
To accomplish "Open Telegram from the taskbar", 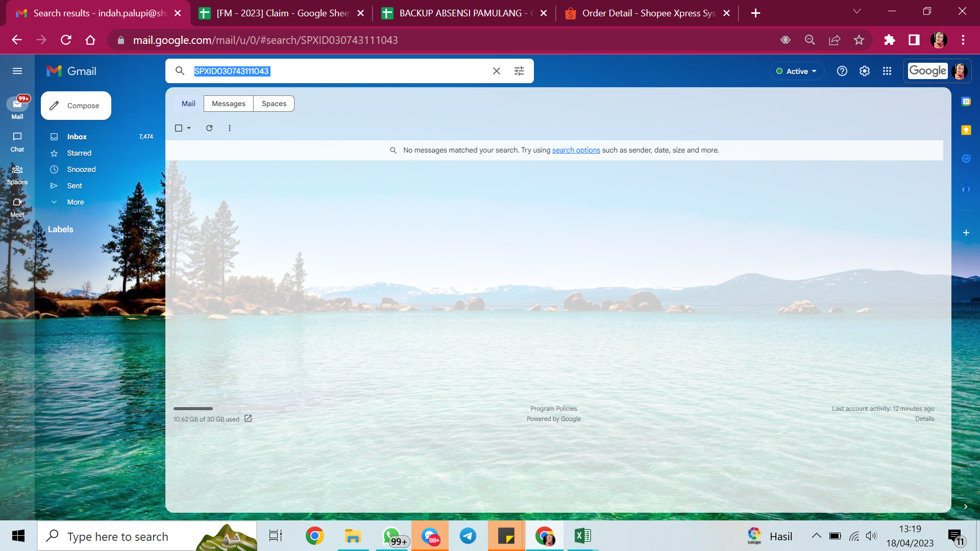I will 468,536.
